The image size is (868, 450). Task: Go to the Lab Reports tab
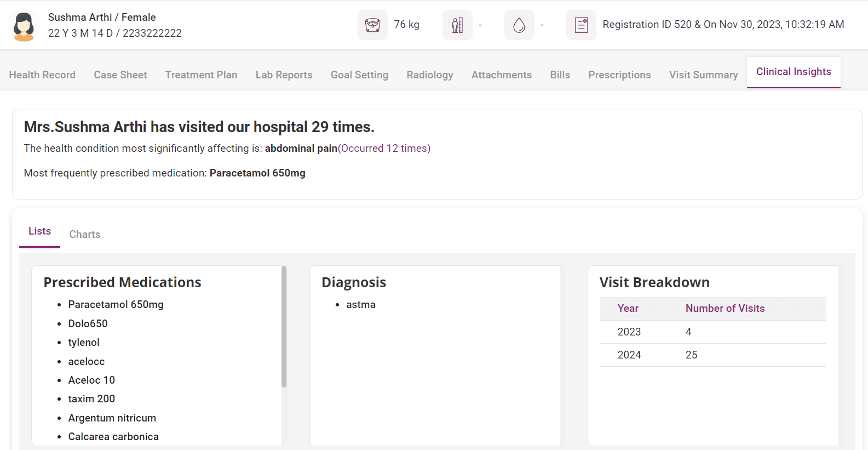click(x=284, y=75)
